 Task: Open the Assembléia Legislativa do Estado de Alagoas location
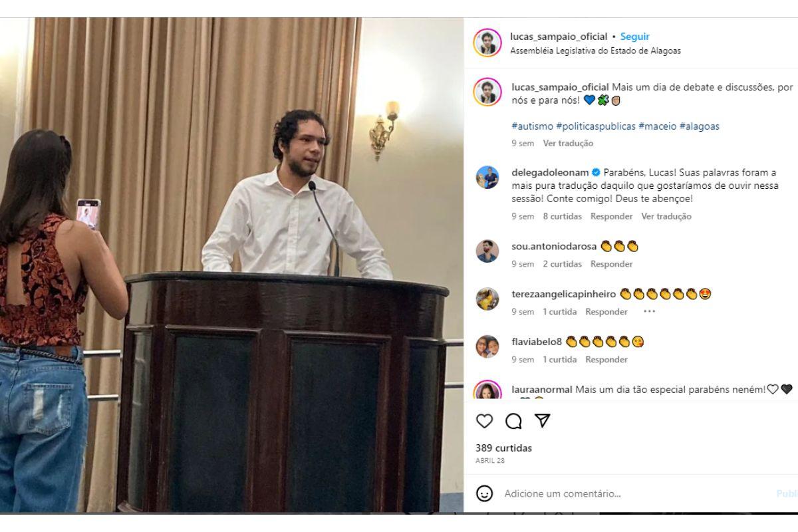[x=595, y=51]
